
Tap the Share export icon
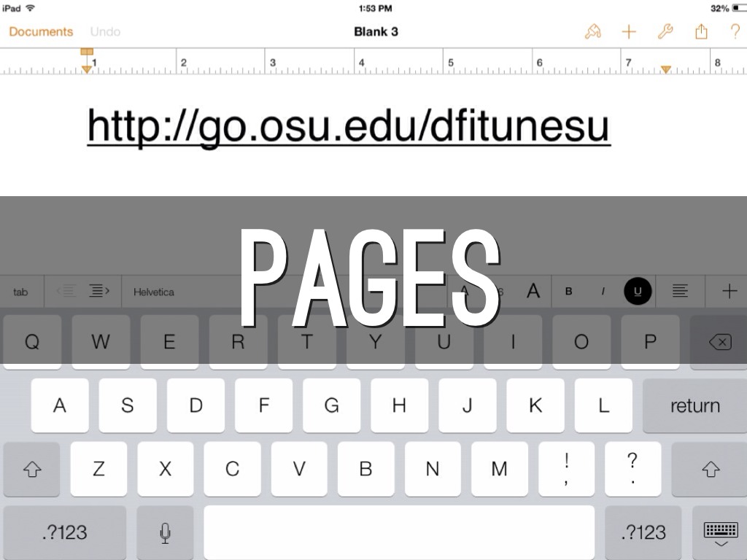701,31
